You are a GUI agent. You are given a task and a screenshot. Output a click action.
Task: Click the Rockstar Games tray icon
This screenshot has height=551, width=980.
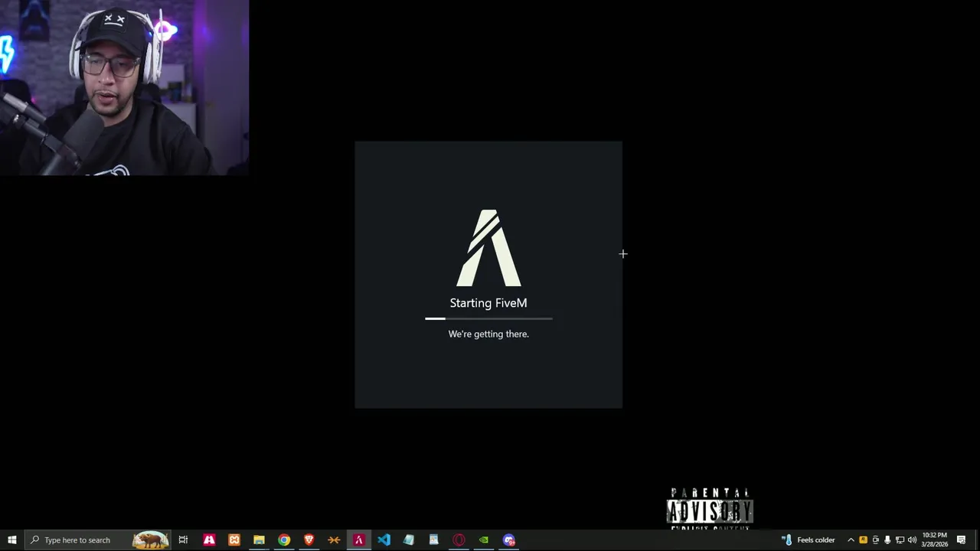[863, 540]
